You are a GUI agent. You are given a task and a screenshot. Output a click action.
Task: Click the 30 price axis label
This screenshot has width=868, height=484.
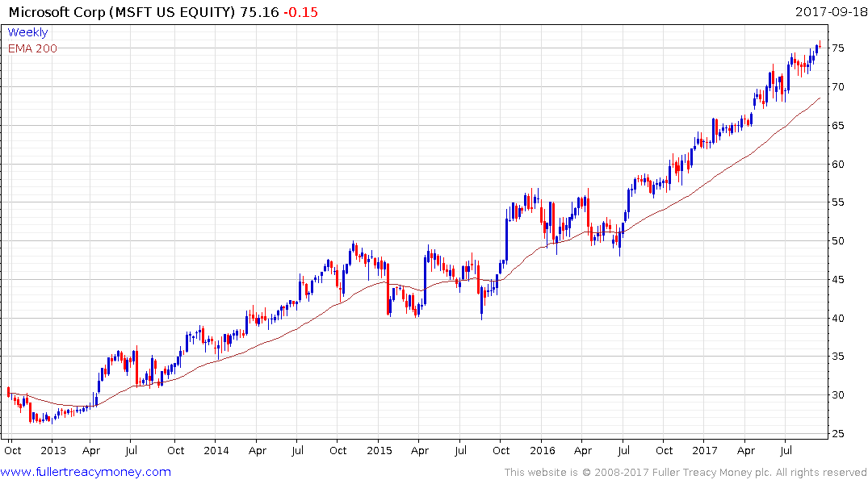(837, 395)
